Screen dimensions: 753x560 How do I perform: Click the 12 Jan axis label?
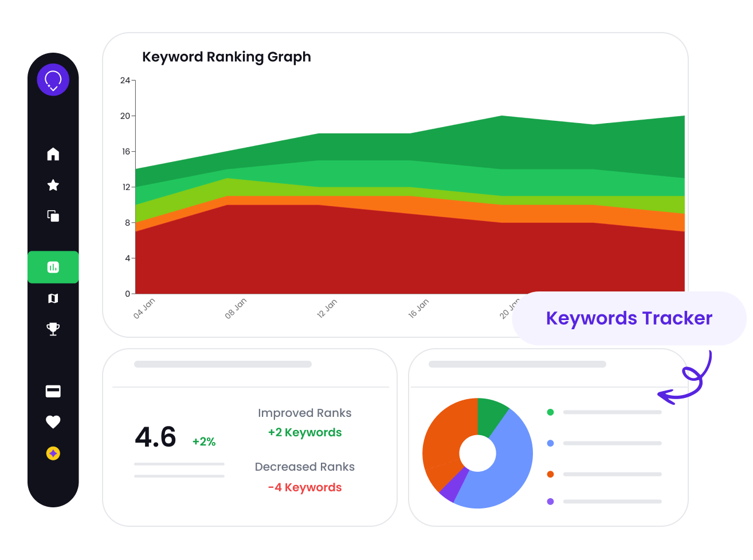(x=327, y=308)
